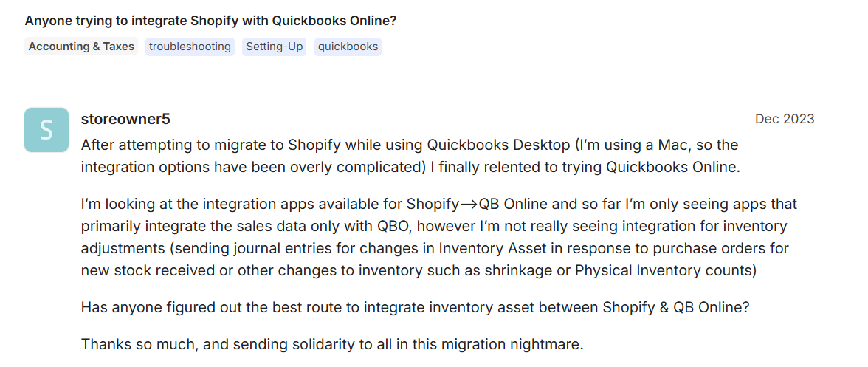Click the paragraph starting 'I'm looking at the integration'
The width and height of the screenshot is (868, 367).
point(439,236)
